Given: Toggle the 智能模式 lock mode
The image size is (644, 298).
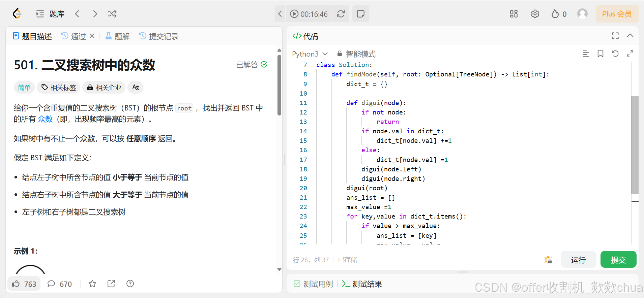Looking at the screenshot, I should pyautogui.click(x=356, y=54).
